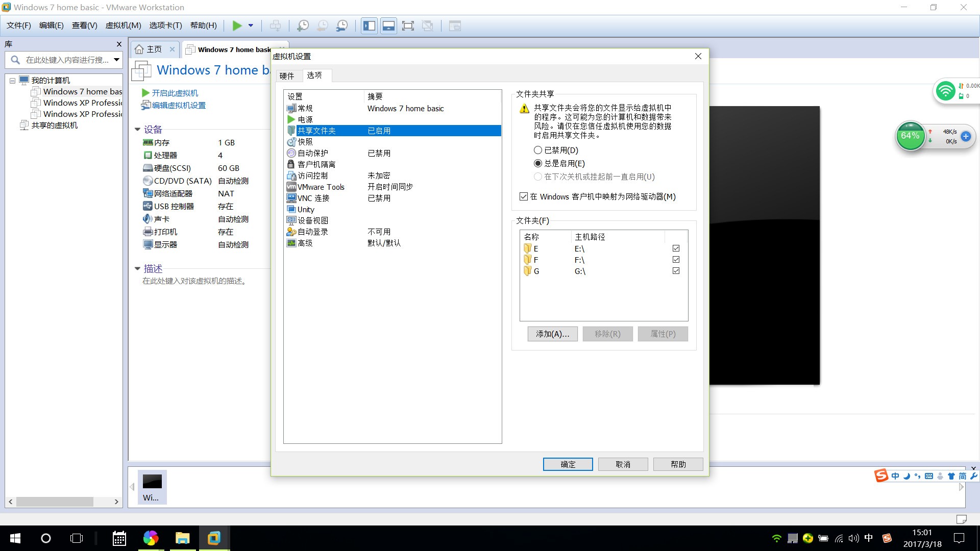Open the action center notification icon
This screenshot has height=551, width=980.
pos(959,538)
